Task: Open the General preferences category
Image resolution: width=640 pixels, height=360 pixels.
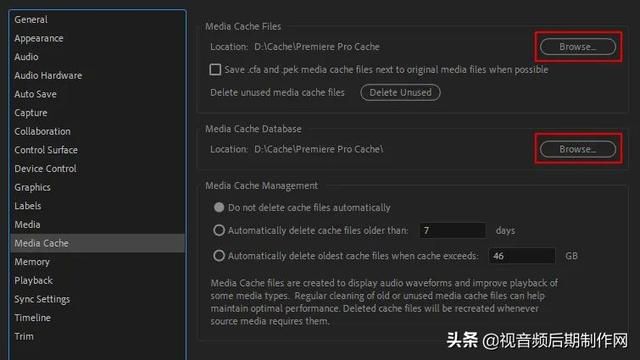Action: 31,20
